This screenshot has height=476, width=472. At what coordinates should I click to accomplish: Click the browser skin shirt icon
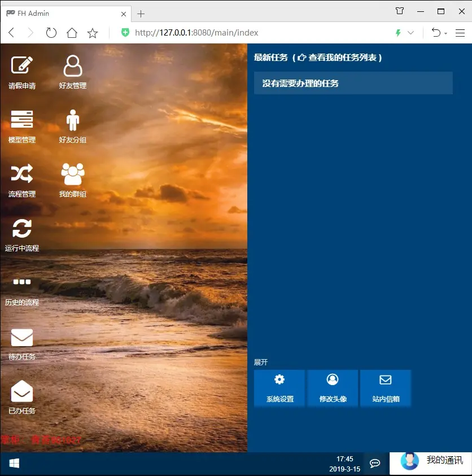400,11
